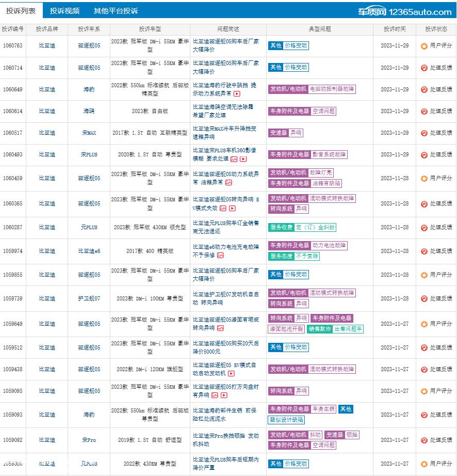Open 宋PLUS series link in row 1060493

tap(89, 154)
